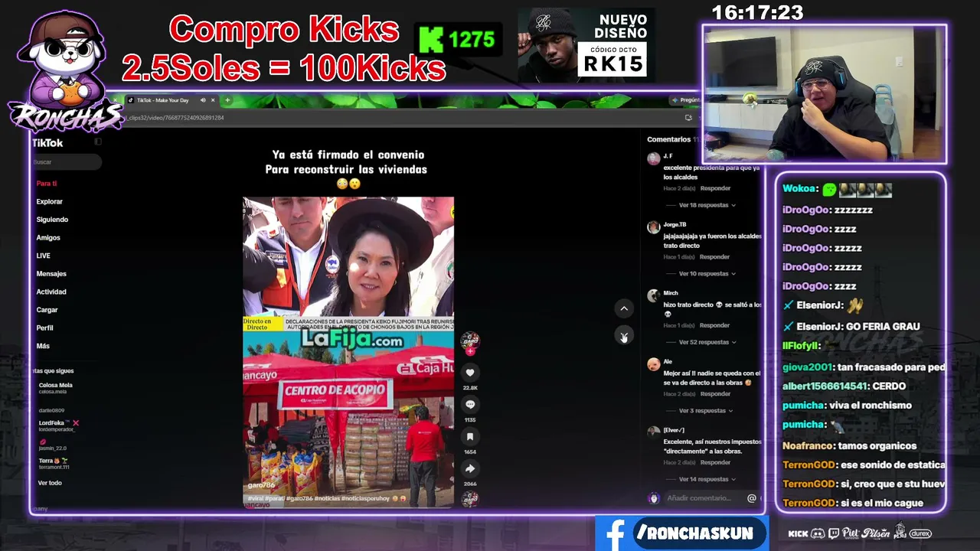
Task: Reply to Jorge.TB's comment with Responder
Action: point(715,256)
